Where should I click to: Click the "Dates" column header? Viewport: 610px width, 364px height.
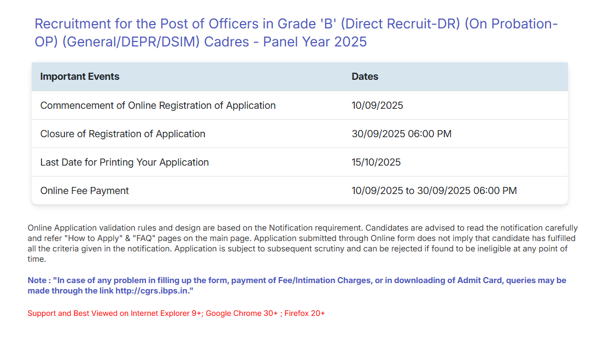[365, 77]
